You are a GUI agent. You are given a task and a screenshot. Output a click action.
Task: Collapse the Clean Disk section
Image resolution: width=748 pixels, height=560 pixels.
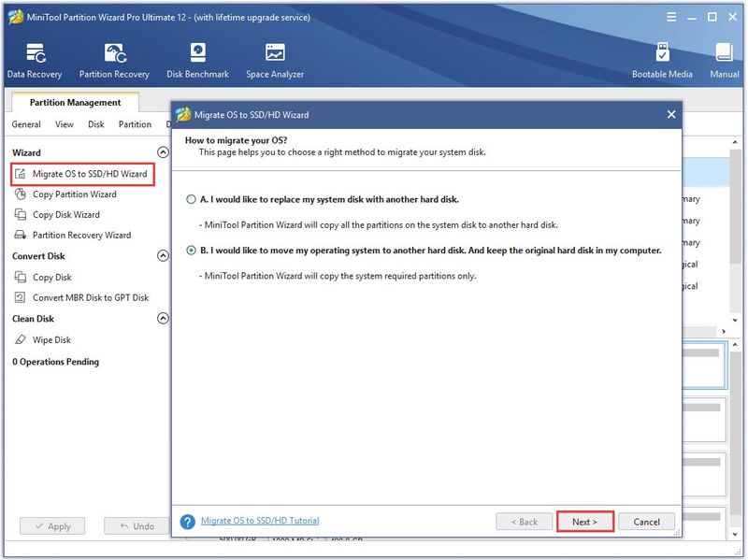[x=163, y=318]
